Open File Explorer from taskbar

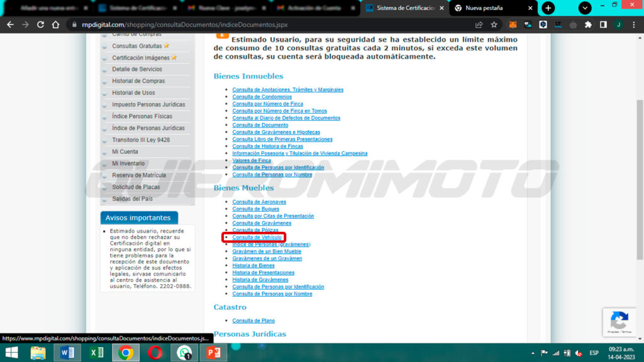38,353
